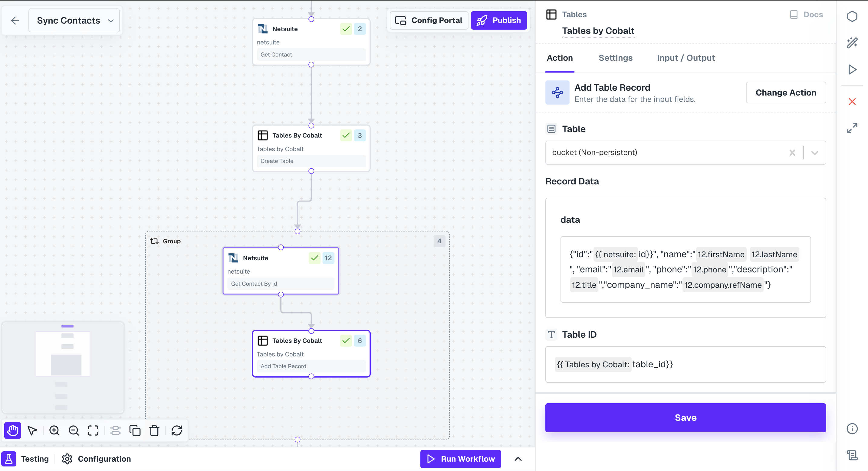Click the Publish button
This screenshot has height=471, width=868.
[x=499, y=20]
